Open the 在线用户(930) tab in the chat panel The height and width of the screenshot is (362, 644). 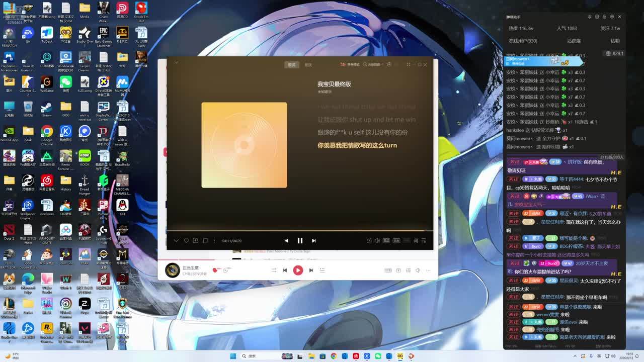[x=523, y=41]
